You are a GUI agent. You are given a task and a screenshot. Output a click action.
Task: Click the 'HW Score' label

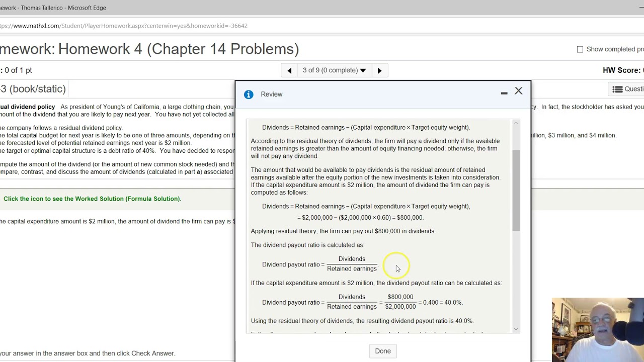tap(623, 70)
